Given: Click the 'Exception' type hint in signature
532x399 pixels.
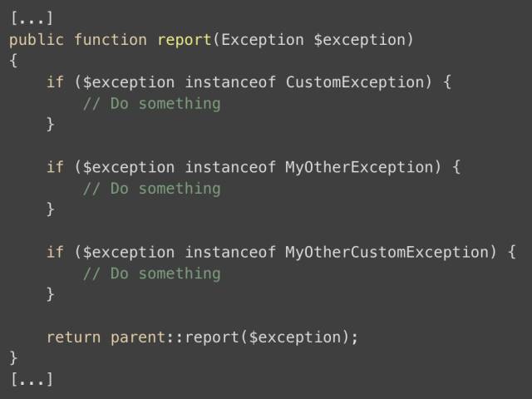Looking at the screenshot, I should pyautogui.click(x=263, y=40).
